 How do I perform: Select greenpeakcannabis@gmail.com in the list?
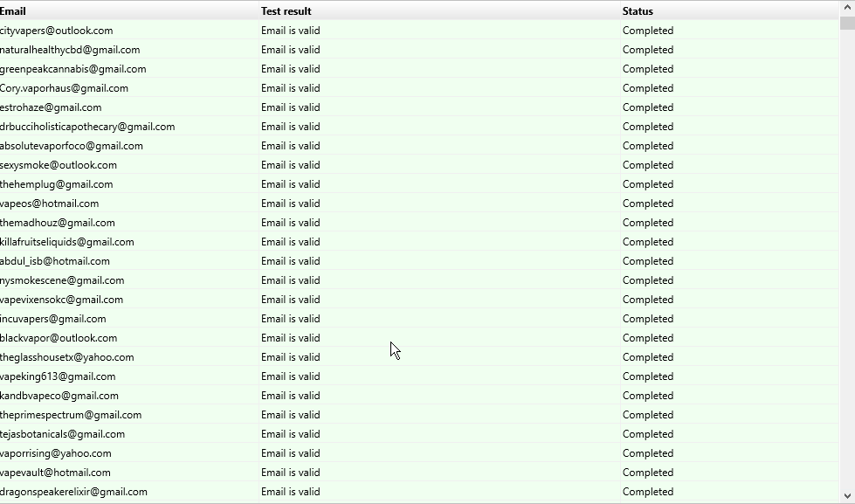[73, 69]
